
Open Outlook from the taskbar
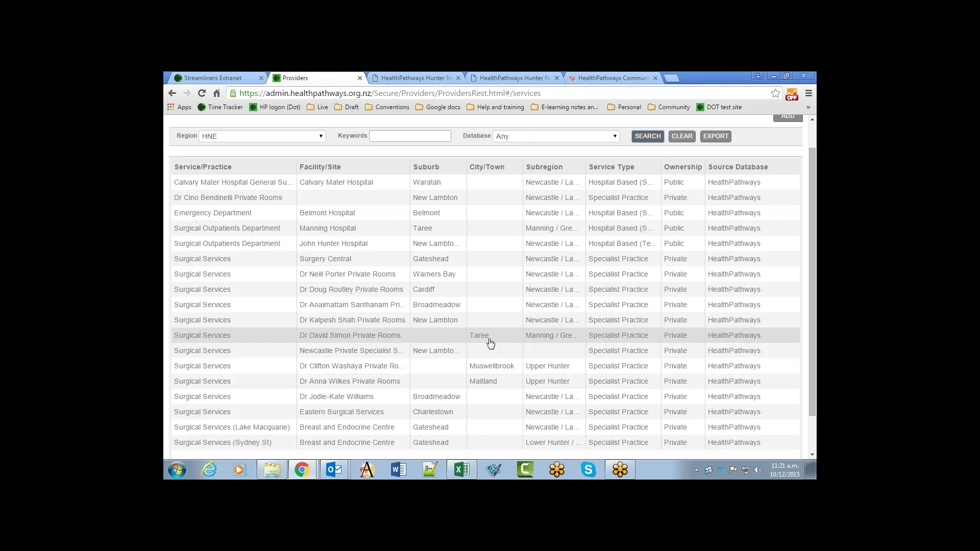[334, 469]
